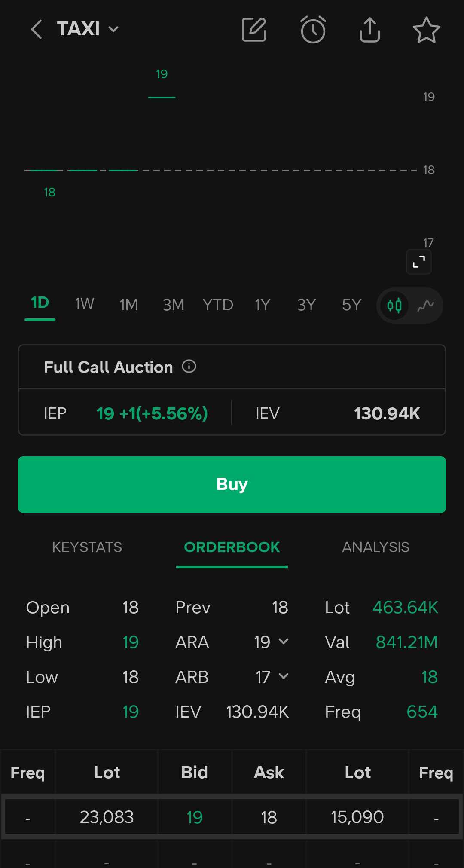The width and height of the screenshot is (464, 868).
Task: Expand the chart to fullscreen
Action: (x=419, y=262)
